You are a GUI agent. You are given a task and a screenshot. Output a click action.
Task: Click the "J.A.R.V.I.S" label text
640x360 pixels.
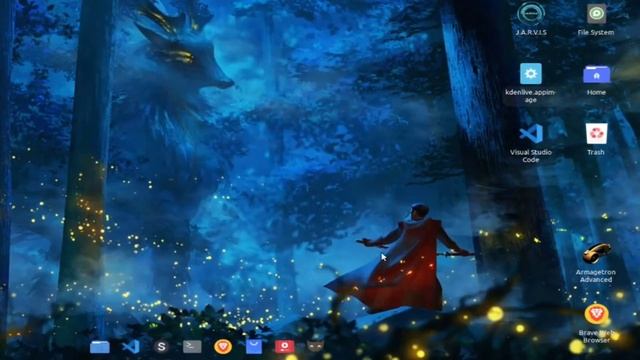coord(531,32)
